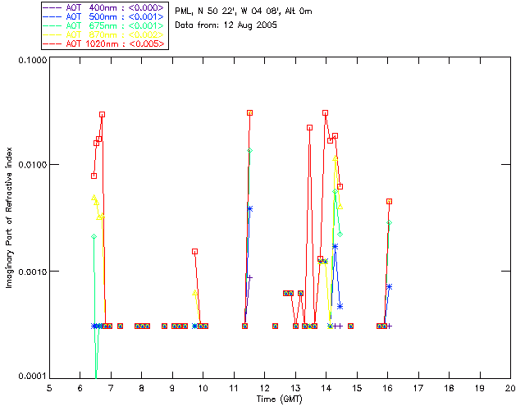This screenshot has width=525, height=420.
Task: Click the red square peak at 14 hours
Action: (x=325, y=113)
